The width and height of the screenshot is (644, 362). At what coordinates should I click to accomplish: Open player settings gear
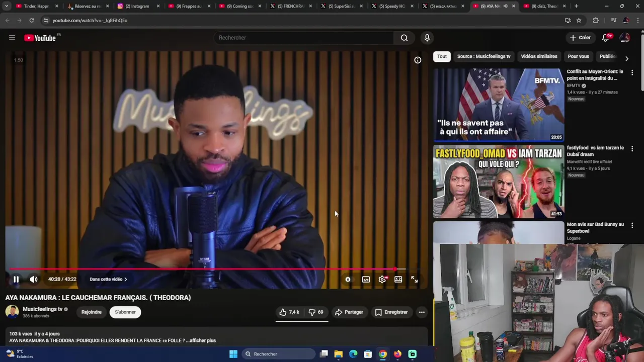(382, 279)
